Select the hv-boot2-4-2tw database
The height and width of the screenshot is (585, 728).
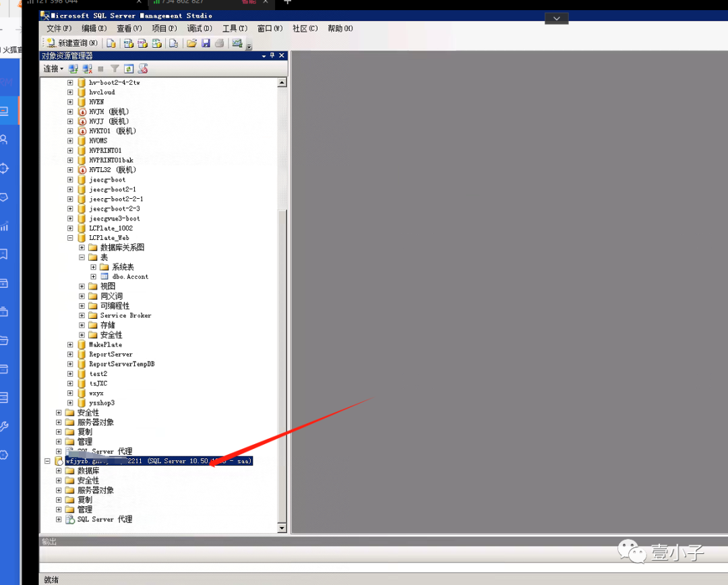(x=114, y=83)
